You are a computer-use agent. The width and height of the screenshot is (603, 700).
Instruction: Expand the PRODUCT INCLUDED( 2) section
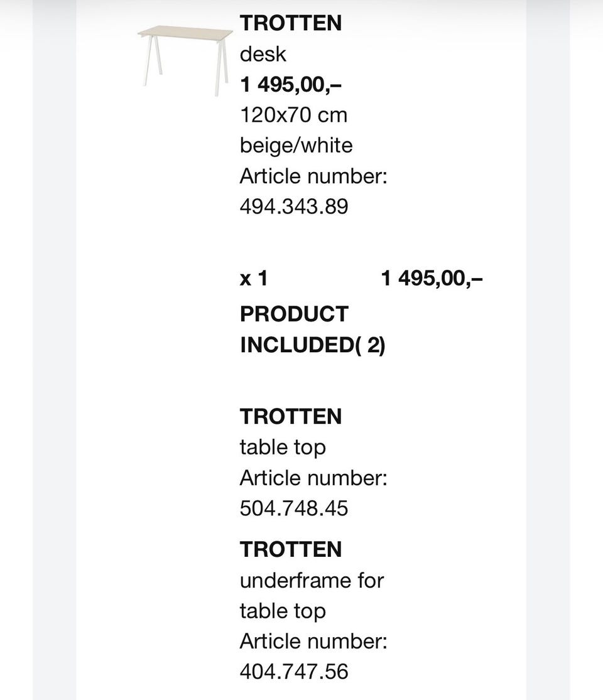point(313,330)
